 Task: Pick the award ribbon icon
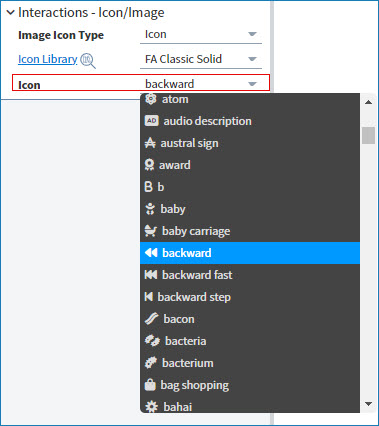pyautogui.click(x=149, y=165)
